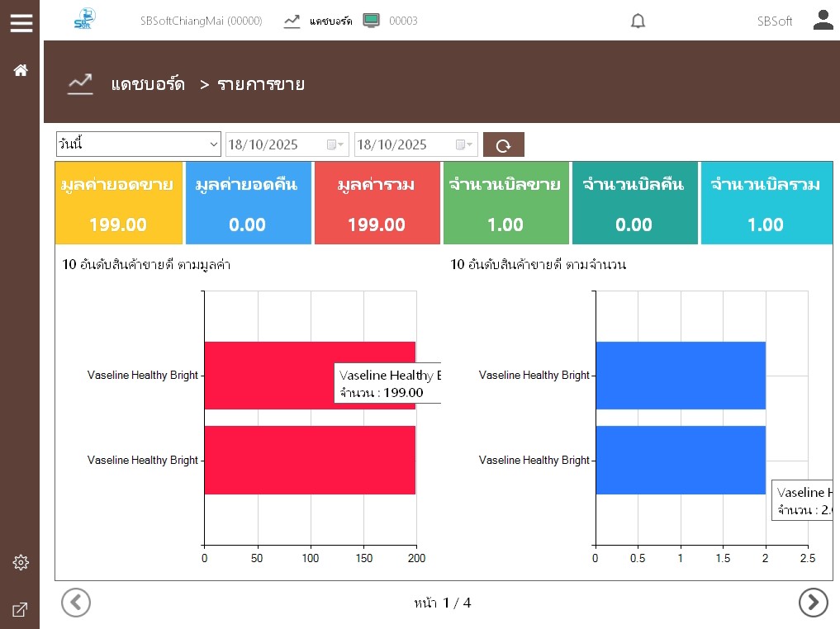The image size is (840, 629).
Task: Open calendar picker for start date
Action: 335,144
